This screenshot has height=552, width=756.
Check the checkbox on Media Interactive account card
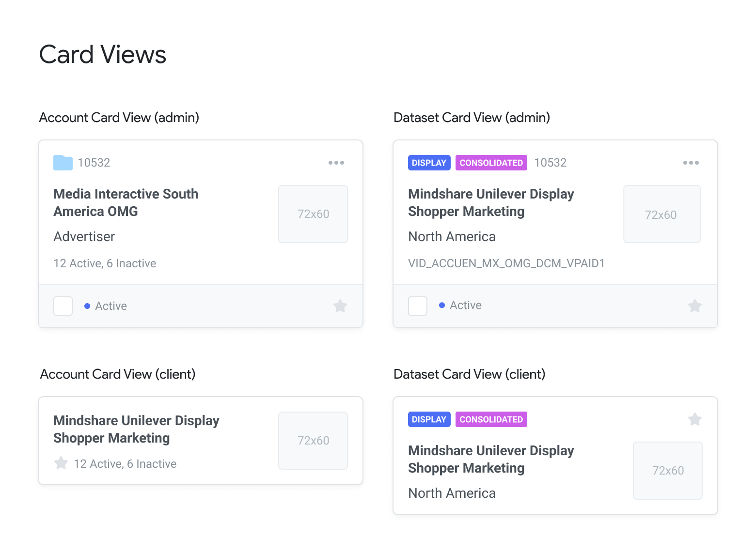point(63,306)
